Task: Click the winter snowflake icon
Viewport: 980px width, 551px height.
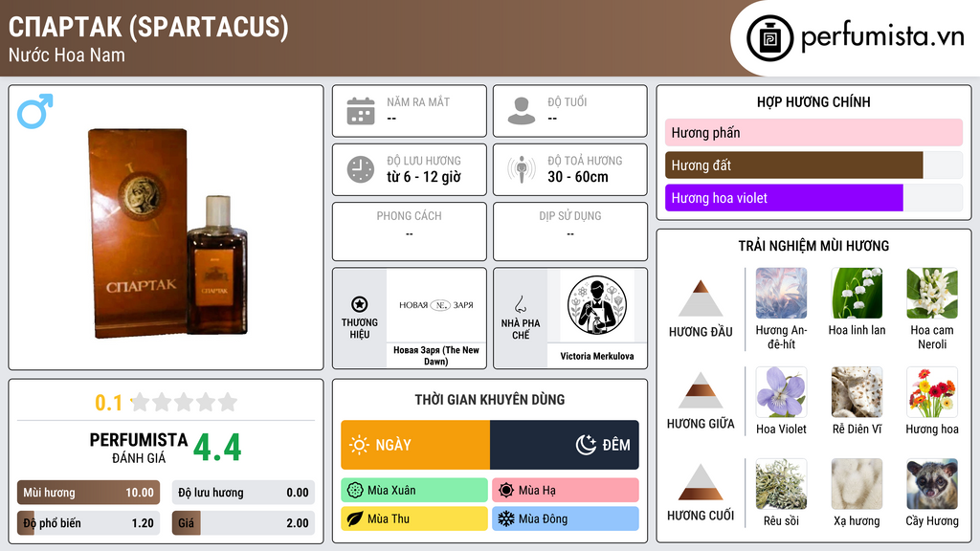Action: 506,518
